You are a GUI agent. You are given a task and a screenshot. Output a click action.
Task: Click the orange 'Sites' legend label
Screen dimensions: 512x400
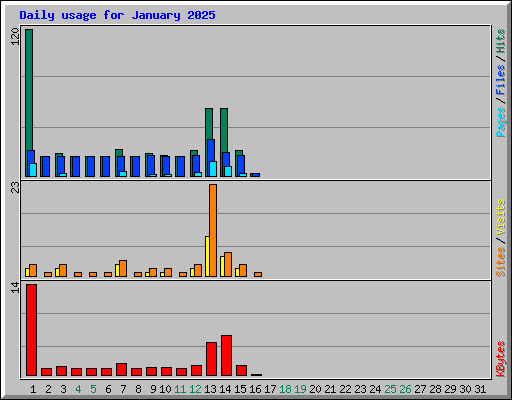[x=500, y=262]
